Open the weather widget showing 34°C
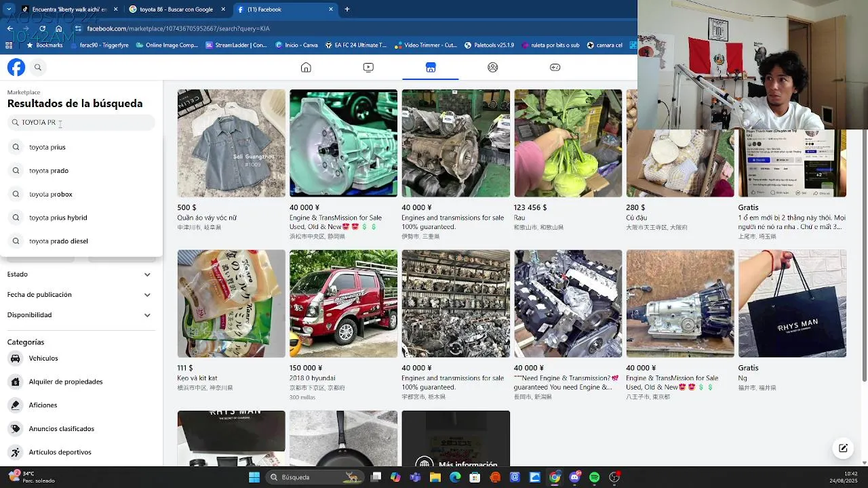This screenshot has height=488, width=868. [x=31, y=477]
